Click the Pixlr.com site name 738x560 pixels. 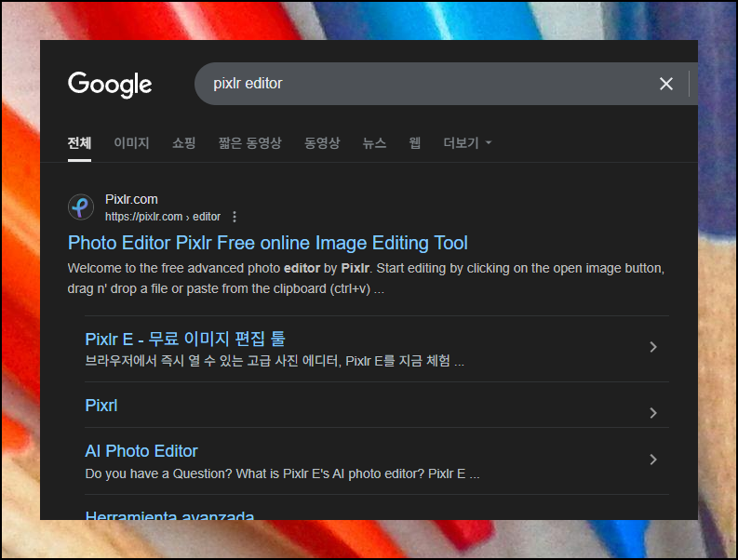tap(131, 199)
